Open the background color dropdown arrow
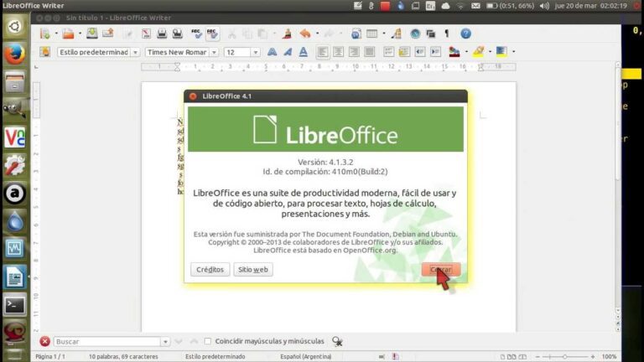This screenshot has width=644, height=362. (513, 52)
